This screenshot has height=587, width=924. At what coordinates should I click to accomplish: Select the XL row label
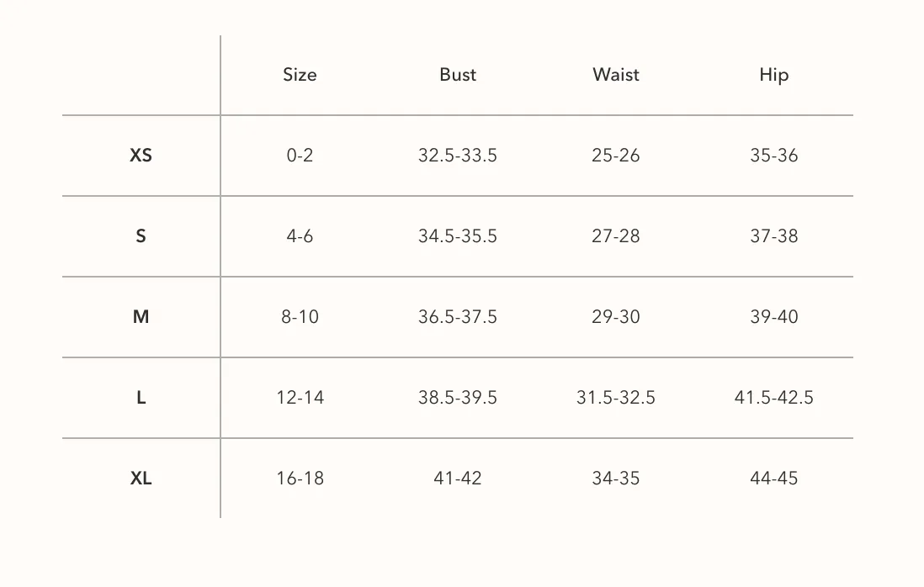[141, 478]
